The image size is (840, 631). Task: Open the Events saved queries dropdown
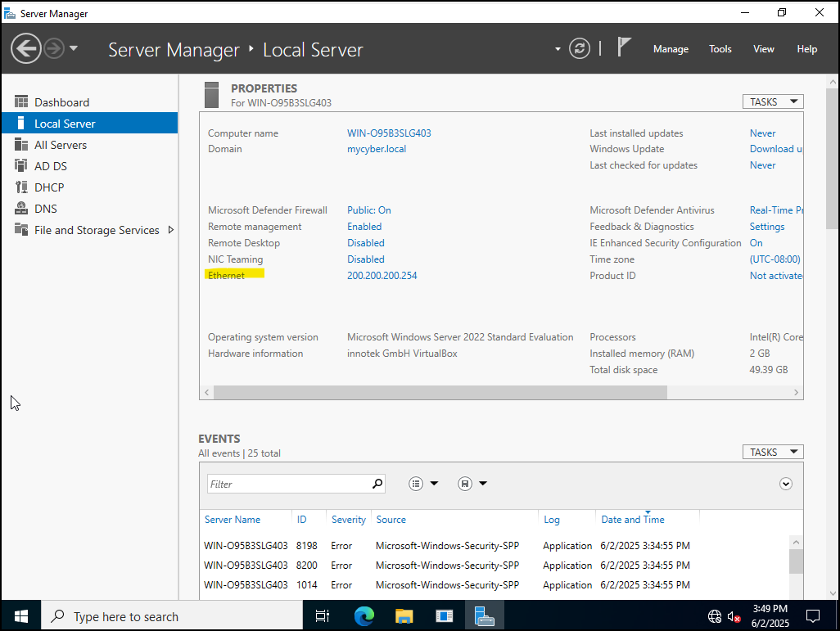pos(472,484)
